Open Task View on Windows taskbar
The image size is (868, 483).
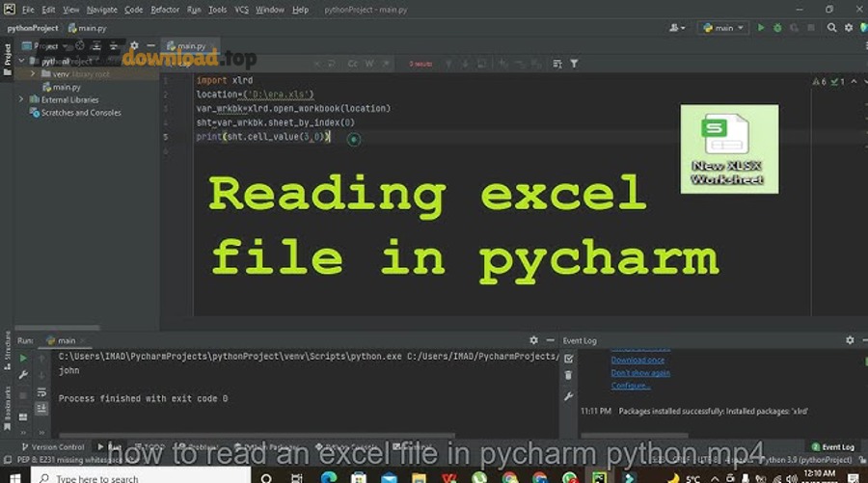(x=297, y=477)
